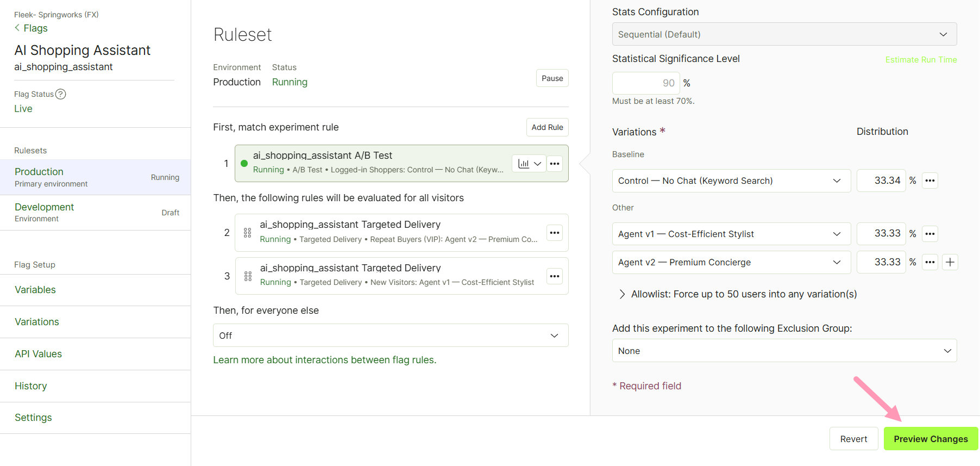
Task: Grab drag handle of rule 2
Action: (248, 233)
